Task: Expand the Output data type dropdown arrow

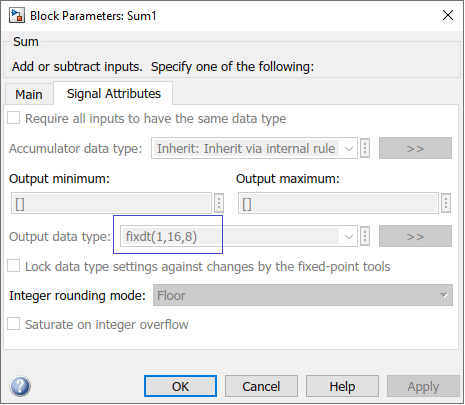Action: (349, 237)
